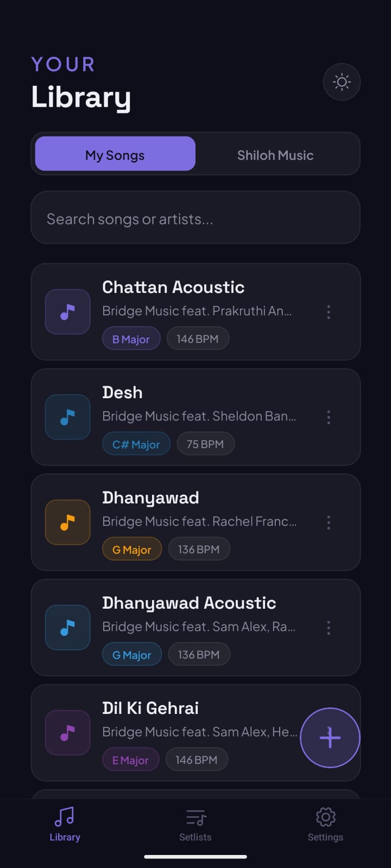391x868 pixels.
Task: Tap the Desh blue note thumbnail
Action: [x=67, y=417]
